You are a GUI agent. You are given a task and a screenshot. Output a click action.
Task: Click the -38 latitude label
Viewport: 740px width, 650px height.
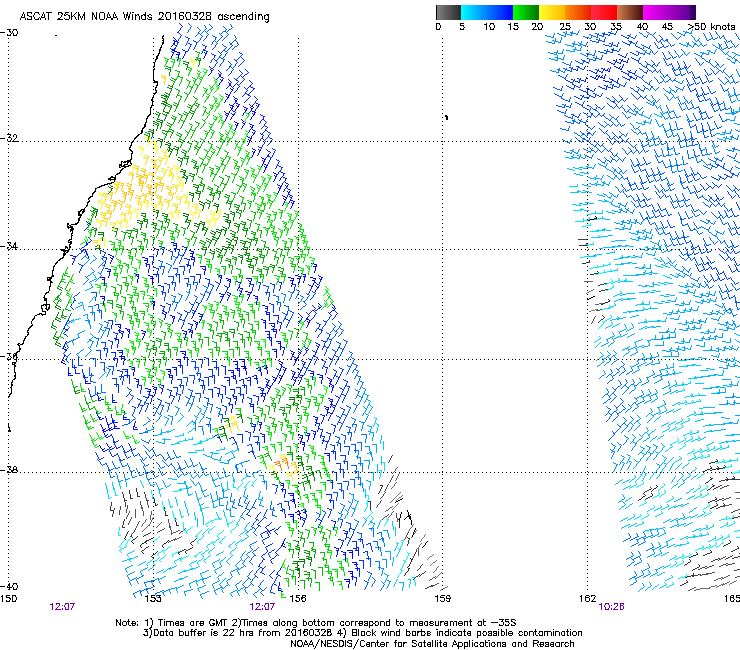tap(9, 470)
